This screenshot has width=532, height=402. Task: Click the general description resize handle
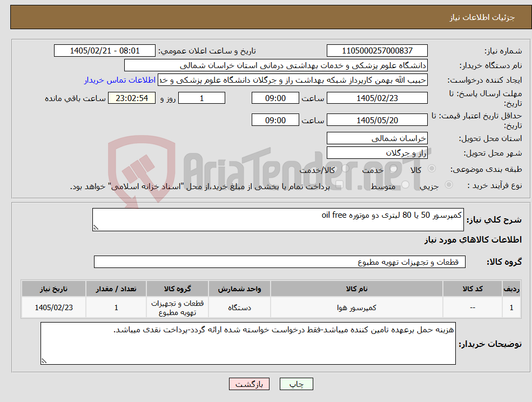tap(96, 228)
